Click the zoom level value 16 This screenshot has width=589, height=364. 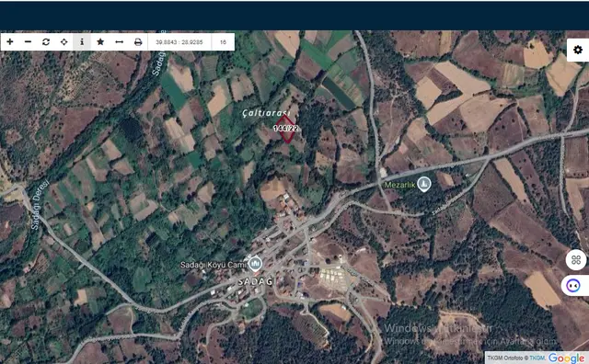click(x=223, y=42)
